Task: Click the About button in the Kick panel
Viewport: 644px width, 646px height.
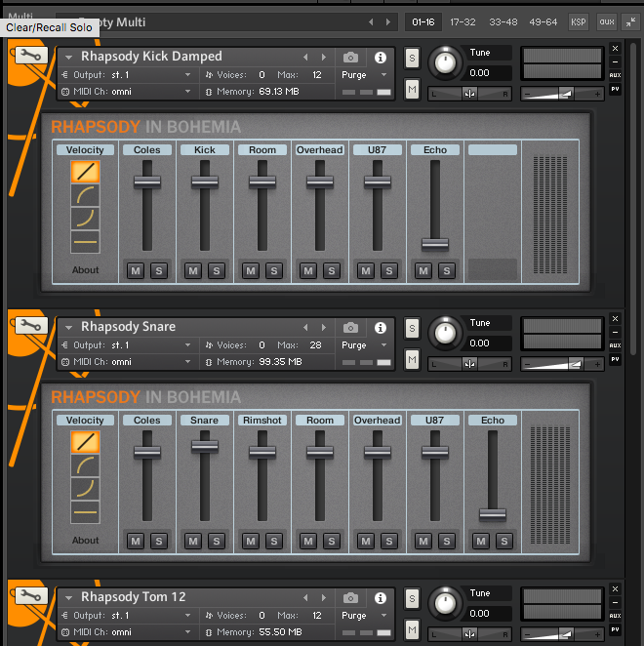Action: [86, 270]
